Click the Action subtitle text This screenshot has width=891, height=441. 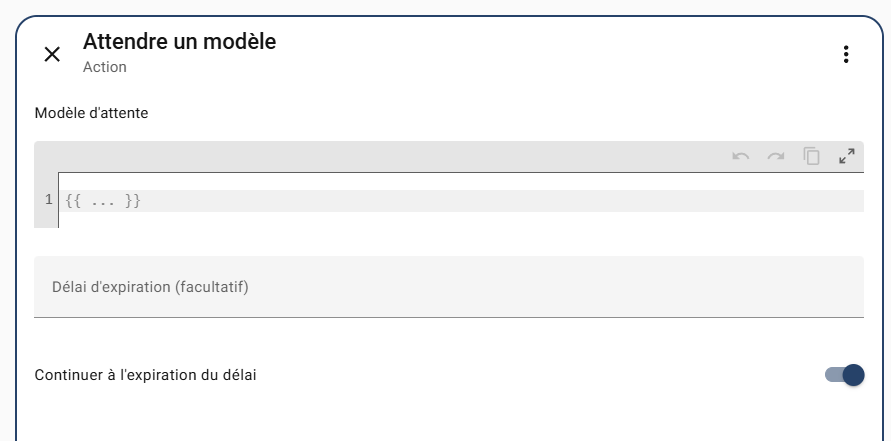104,68
